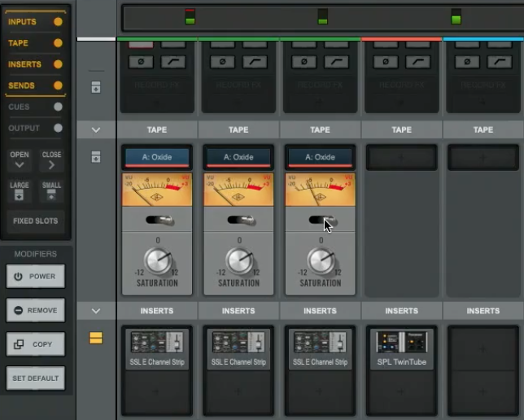Image resolution: width=524 pixels, height=420 pixels.
Task: Flip the Oxide tape switch on the second channel
Action: 242,220
